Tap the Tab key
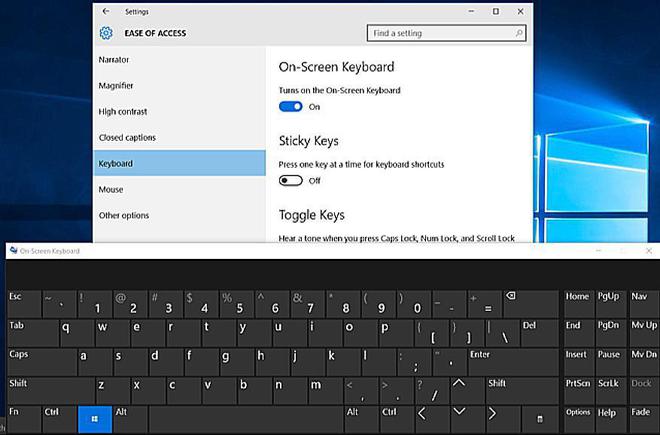The image size is (660, 435). [33, 333]
